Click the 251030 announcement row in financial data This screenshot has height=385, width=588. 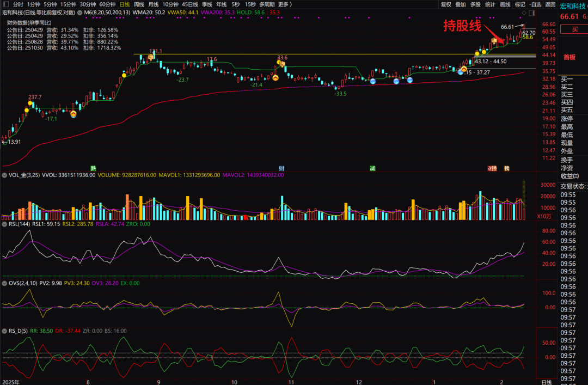pos(64,48)
